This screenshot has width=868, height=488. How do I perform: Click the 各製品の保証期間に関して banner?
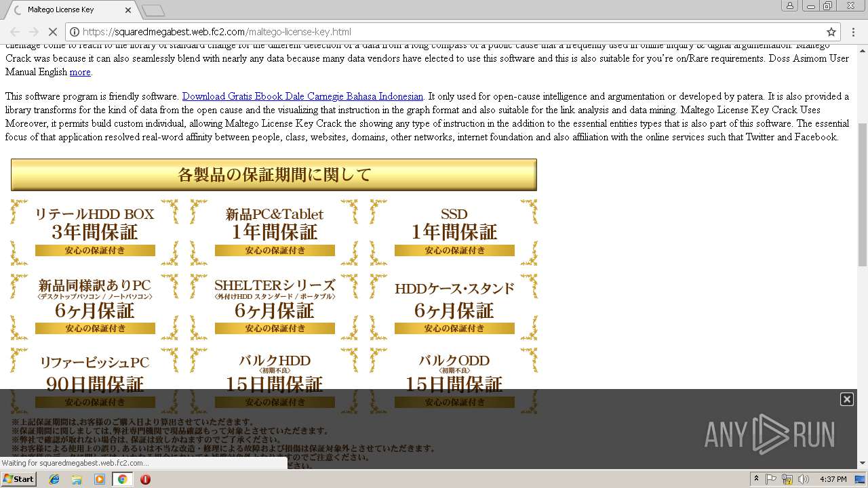click(x=274, y=175)
